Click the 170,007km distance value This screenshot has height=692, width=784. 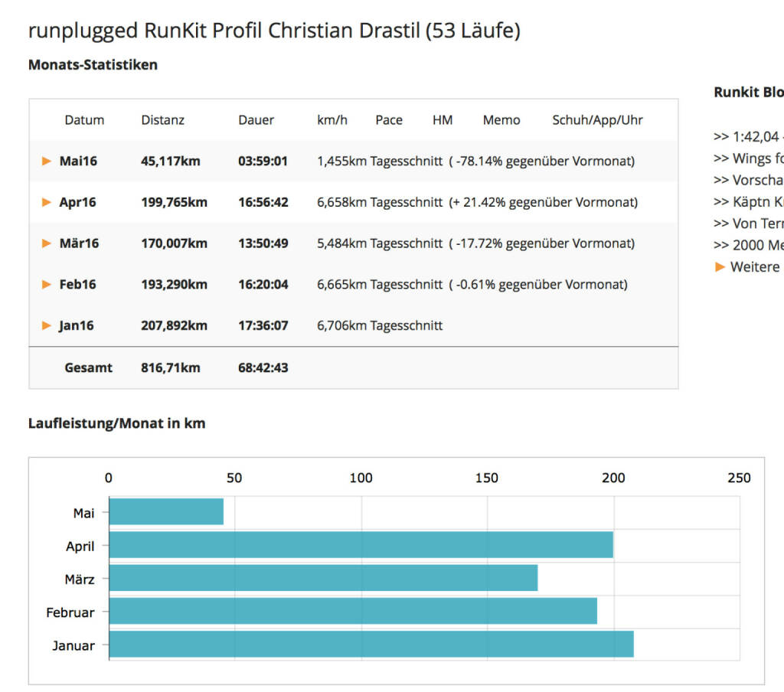[174, 243]
